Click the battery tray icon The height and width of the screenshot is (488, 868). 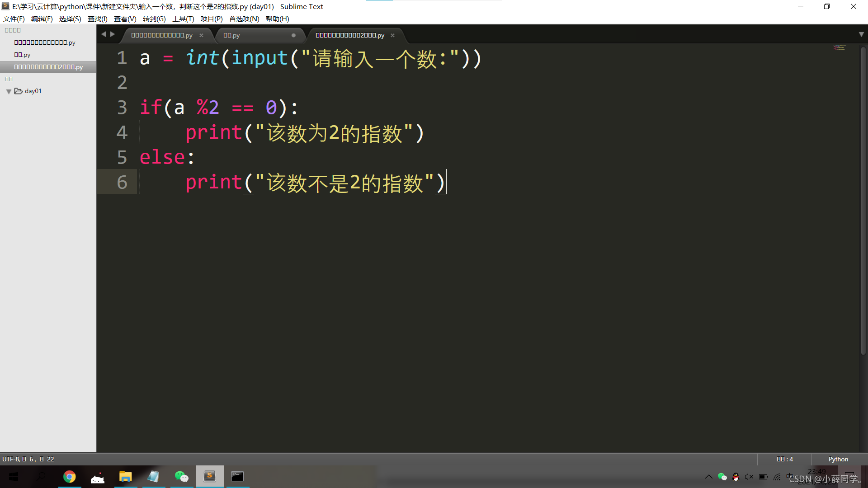763,477
